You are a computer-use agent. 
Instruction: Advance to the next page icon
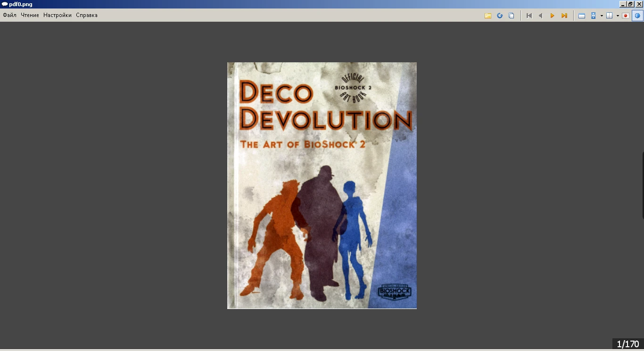point(552,15)
